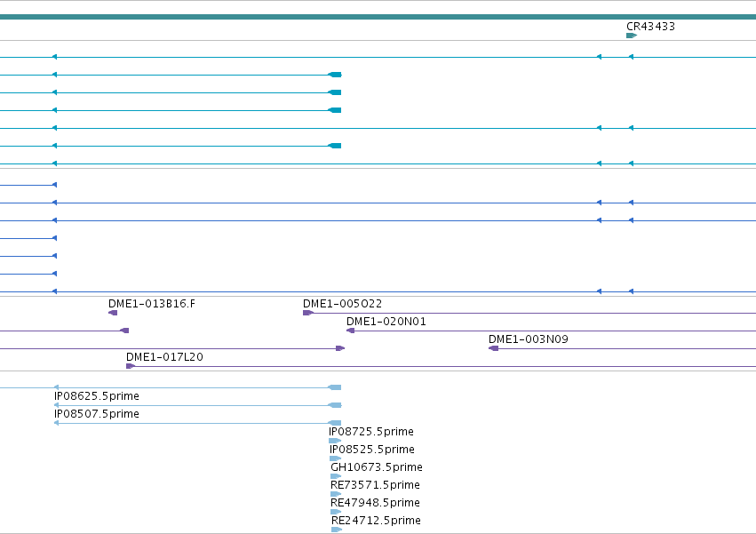This screenshot has height=534, width=756.
Task: Select the RE24712.5prime light-blue glyph
Action: [337, 530]
